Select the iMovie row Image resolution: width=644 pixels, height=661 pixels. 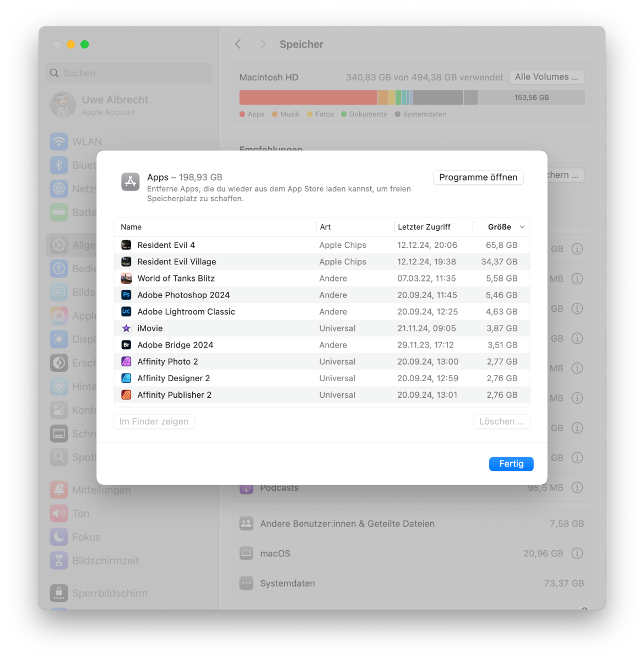coord(322,328)
